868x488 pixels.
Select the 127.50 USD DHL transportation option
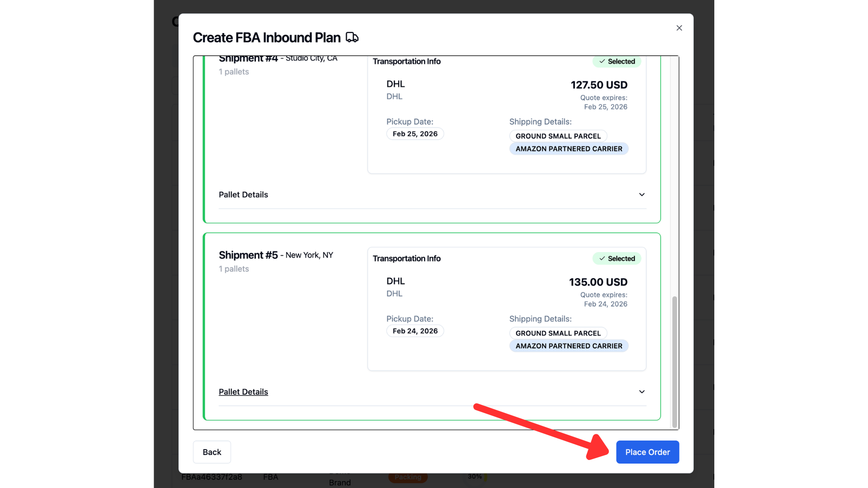[507, 115]
